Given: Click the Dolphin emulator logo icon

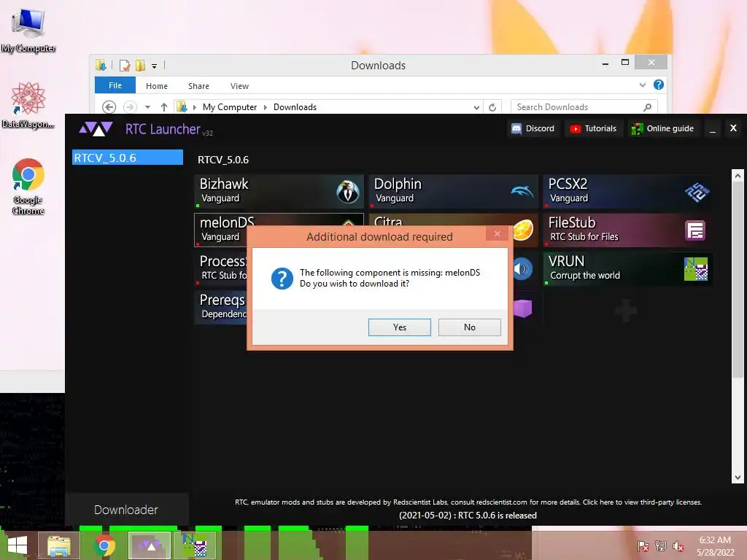Looking at the screenshot, I should click(522, 192).
